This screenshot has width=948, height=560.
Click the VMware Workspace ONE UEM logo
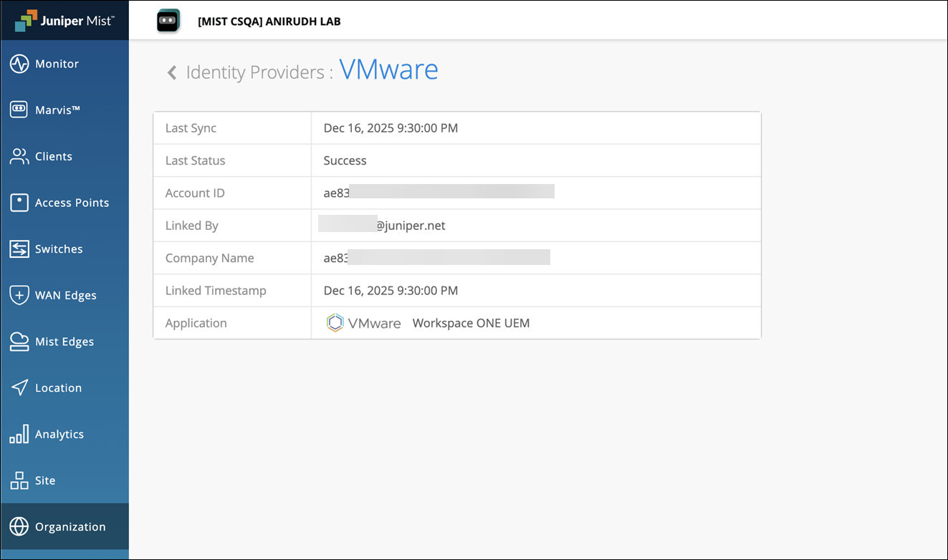click(x=364, y=323)
